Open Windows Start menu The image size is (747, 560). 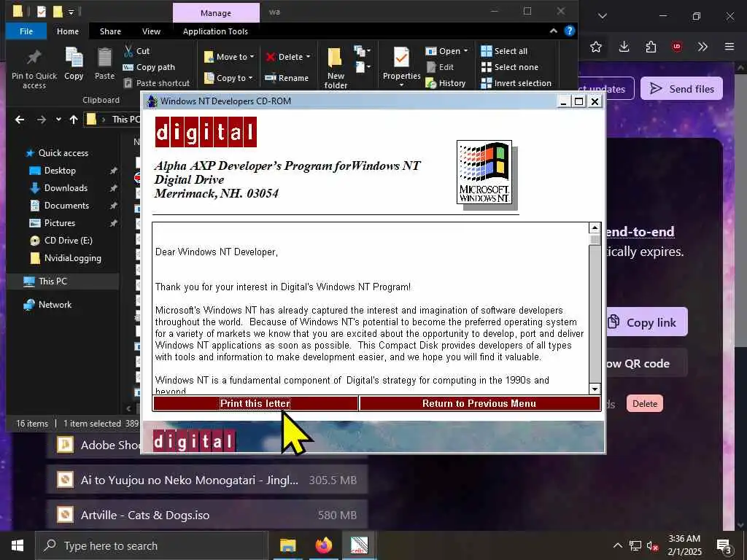[18, 545]
